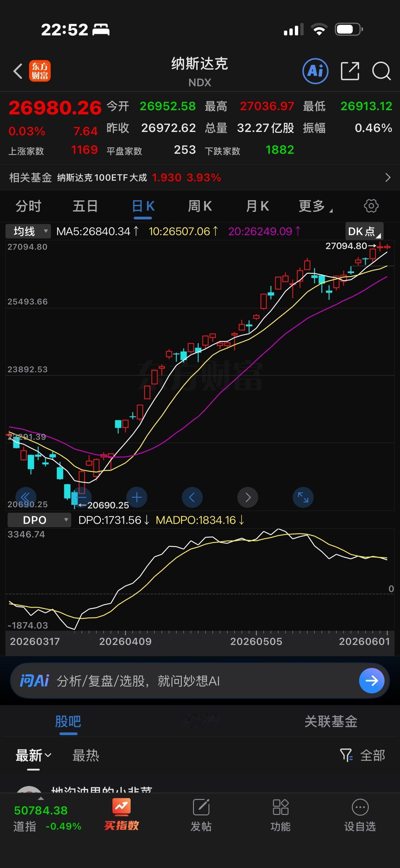Switch to 周K chart tab

click(x=200, y=206)
